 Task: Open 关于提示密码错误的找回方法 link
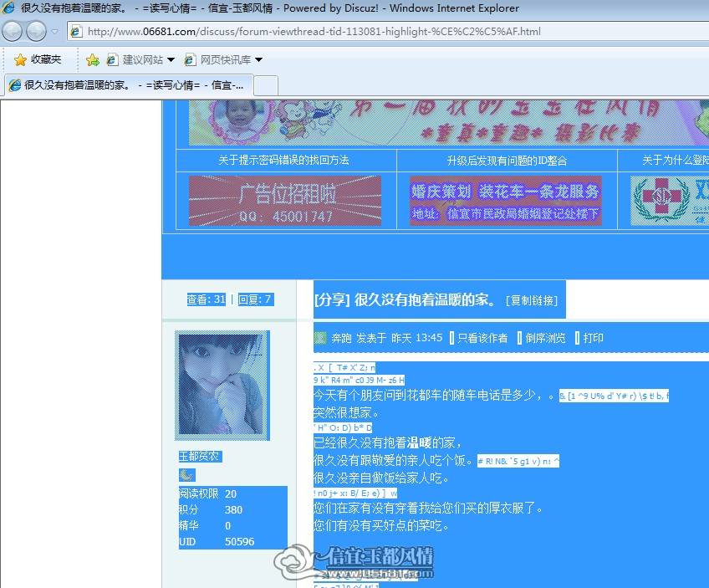point(283,160)
